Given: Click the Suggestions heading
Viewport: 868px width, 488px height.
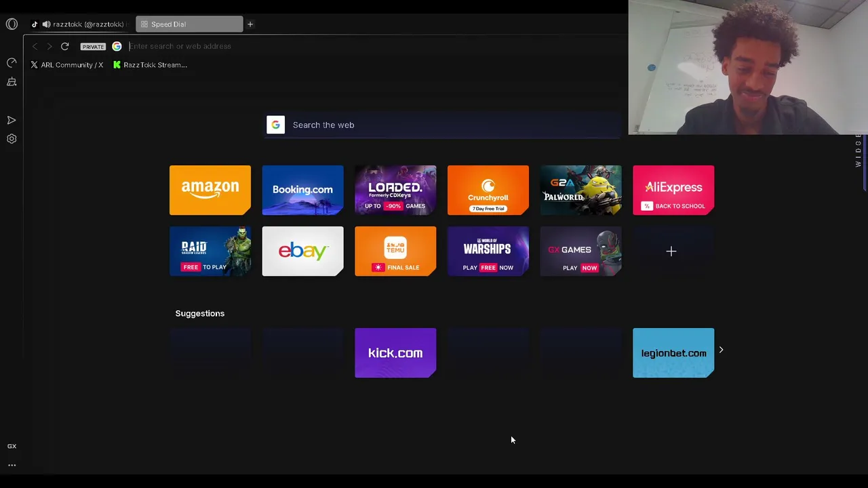Looking at the screenshot, I should (200, 314).
